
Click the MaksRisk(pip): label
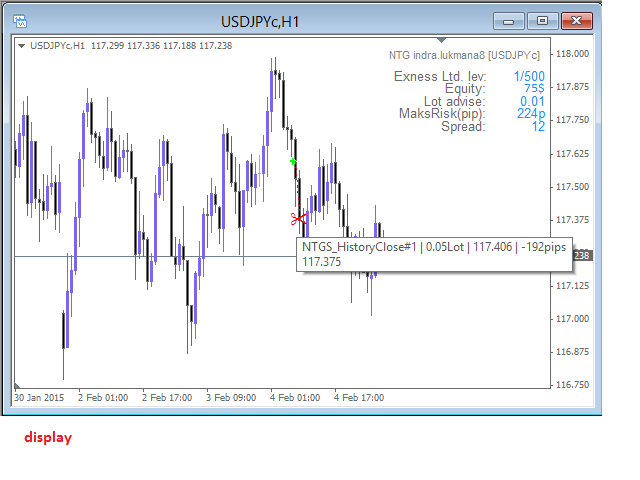[442, 113]
